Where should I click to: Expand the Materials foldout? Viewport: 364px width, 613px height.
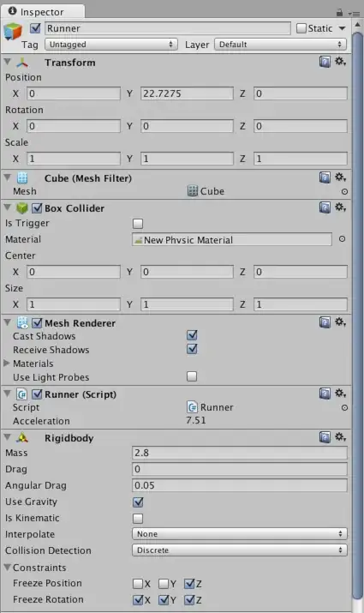(x=7, y=364)
